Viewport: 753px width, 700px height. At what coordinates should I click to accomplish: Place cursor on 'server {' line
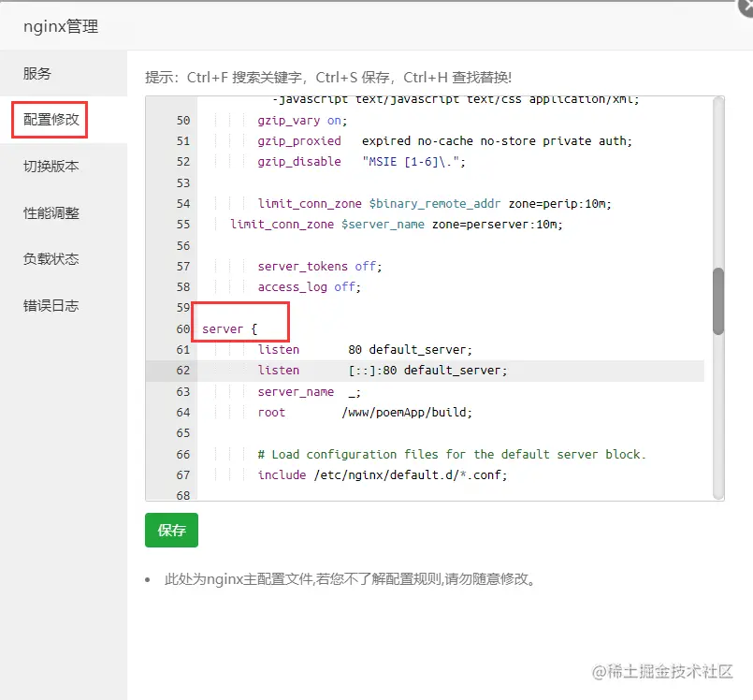click(x=229, y=329)
